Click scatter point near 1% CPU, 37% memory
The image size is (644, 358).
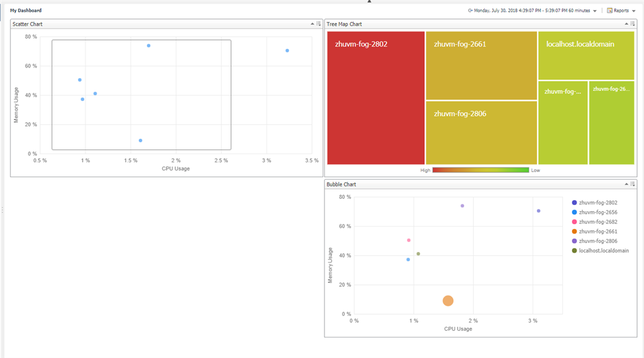pyautogui.click(x=82, y=99)
